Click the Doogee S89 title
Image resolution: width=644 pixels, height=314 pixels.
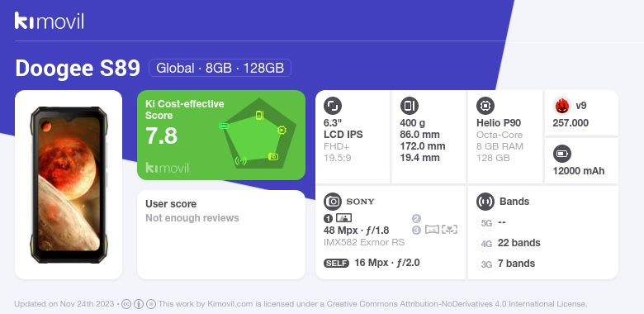pyautogui.click(x=78, y=69)
